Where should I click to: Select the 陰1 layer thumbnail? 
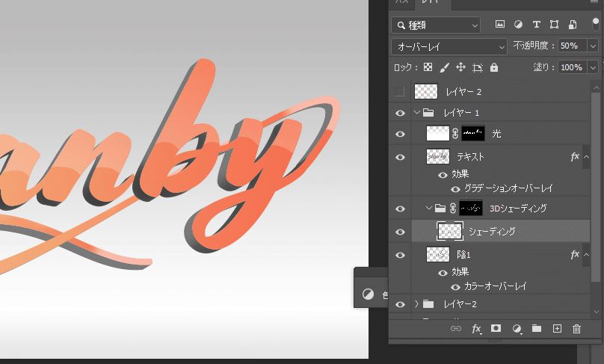[437, 254]
